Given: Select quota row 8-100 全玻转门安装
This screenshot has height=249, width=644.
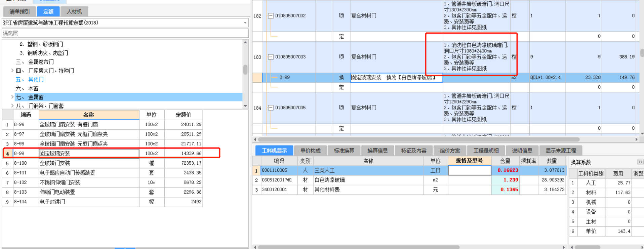Looking at the screenshot, I should (102, 163).
